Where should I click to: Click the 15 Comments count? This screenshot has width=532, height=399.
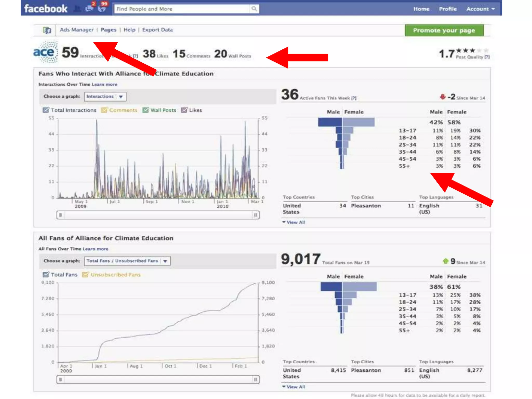point(191,54)
